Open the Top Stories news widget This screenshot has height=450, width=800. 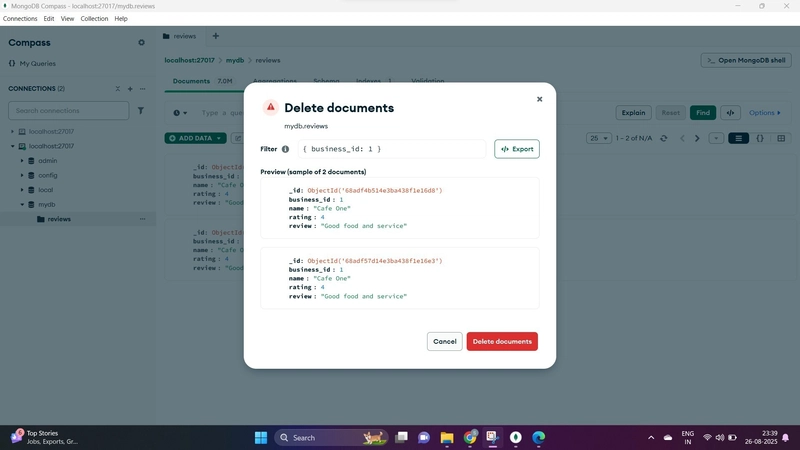coord(44,437)
